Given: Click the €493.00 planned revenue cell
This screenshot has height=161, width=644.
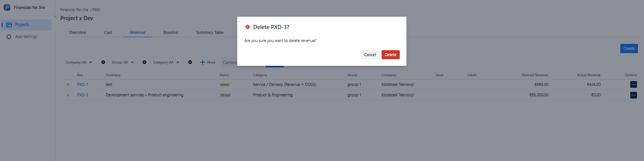Looking at the screenshot, I should 541,84.
